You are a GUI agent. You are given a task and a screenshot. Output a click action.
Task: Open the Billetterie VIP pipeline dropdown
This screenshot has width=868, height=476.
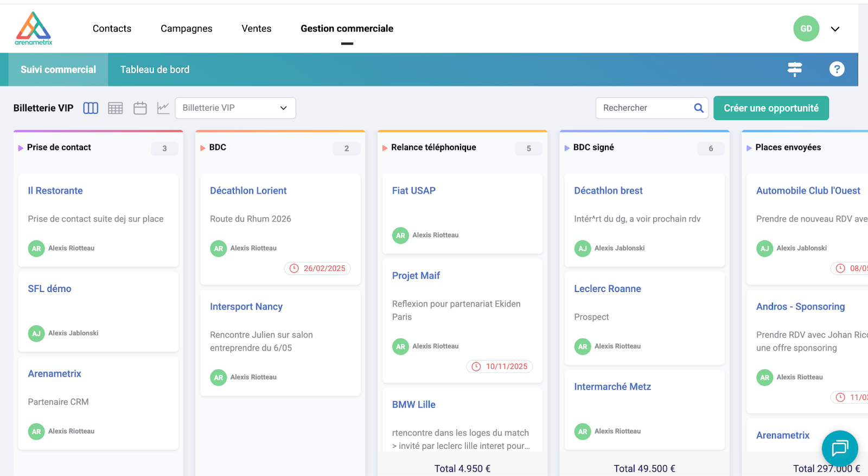click(x=235, y=108)
